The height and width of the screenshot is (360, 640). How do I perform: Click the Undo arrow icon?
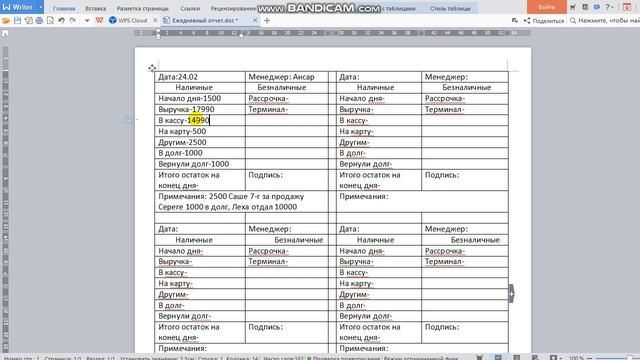point(61,20)
